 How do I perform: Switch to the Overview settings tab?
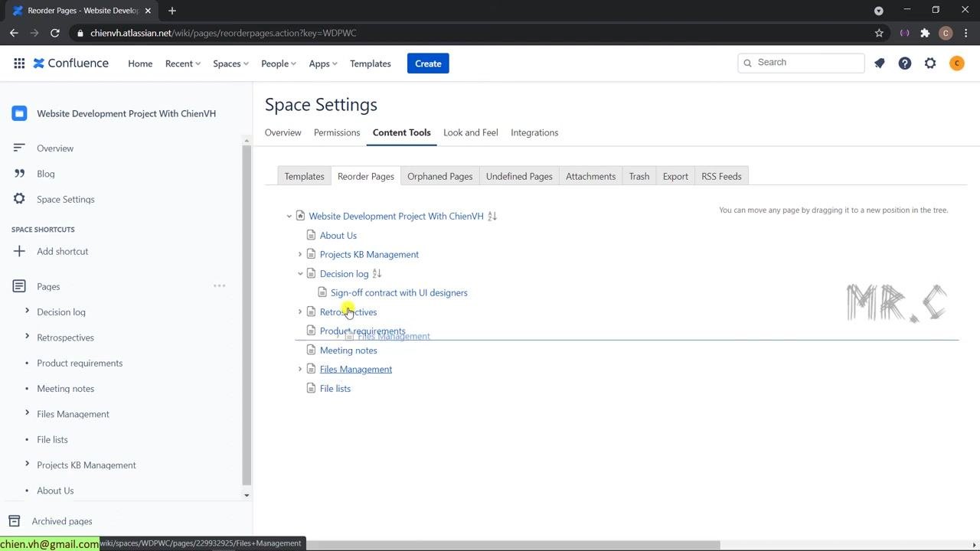click(283, 132)
